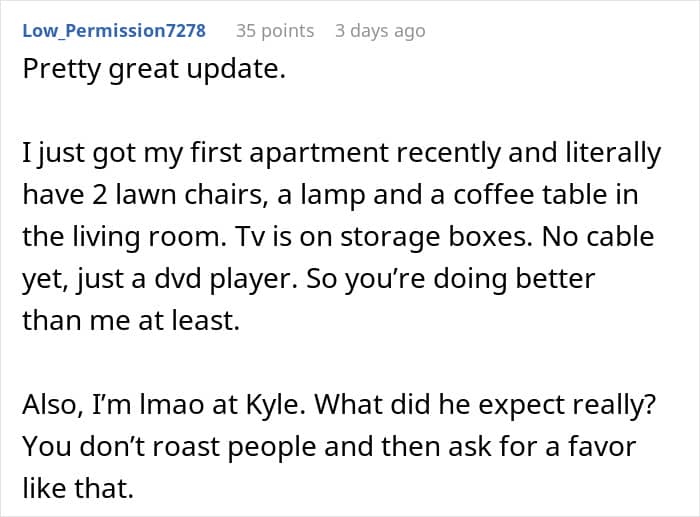
Task: Click the name 'Kyle' in the comment
Action: 272,404
